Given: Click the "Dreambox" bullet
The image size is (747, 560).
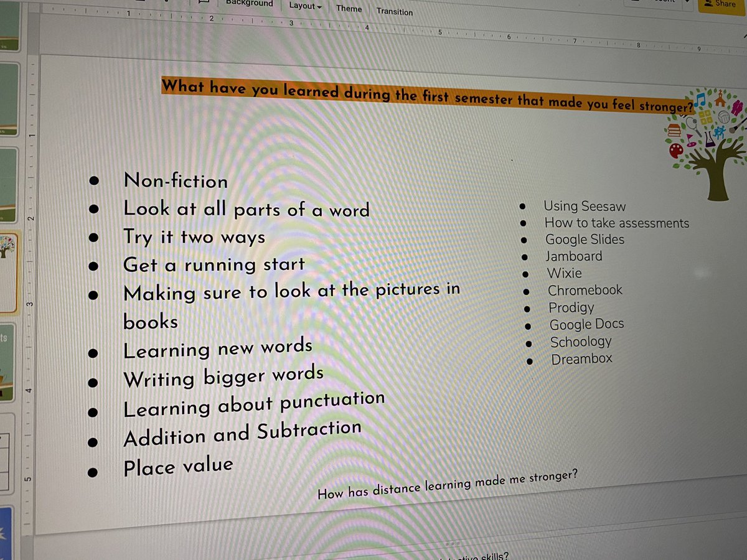Looking at the screenshot, I should pyautogui.click(x=582, y=358).
